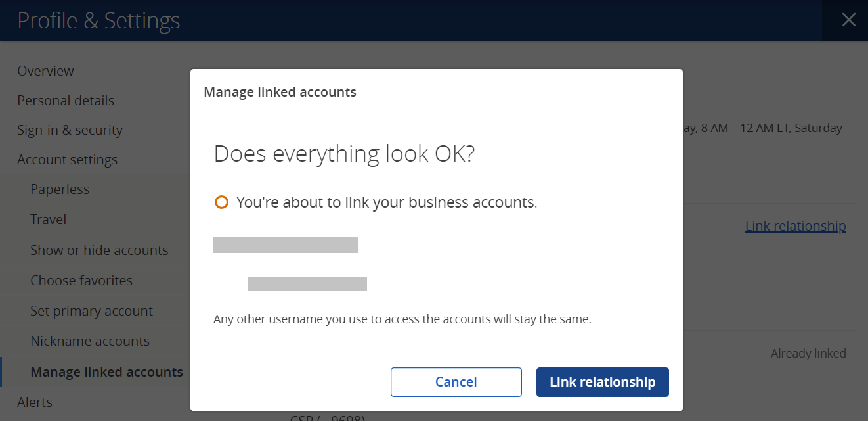Select the radio button about linking business accounts
868x422 pixels.
[x=221, y=202]
